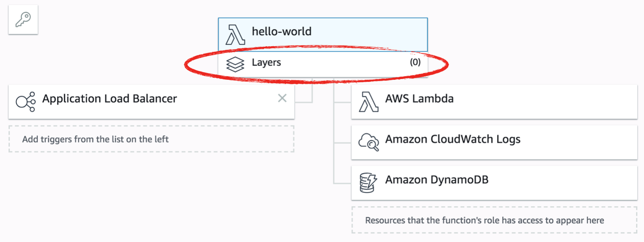Click the Application Load Balancer icon
644x242 pixels.
coord(26,102)
